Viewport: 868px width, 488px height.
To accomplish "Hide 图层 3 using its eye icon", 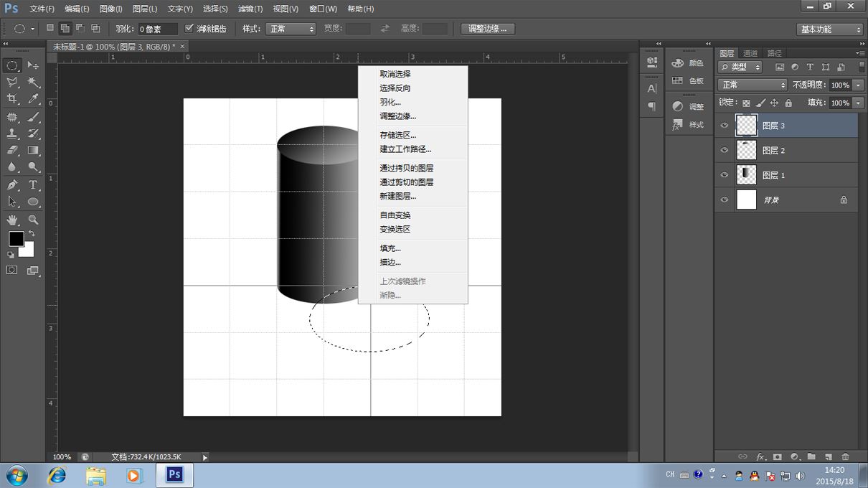I will coord(725,126).
